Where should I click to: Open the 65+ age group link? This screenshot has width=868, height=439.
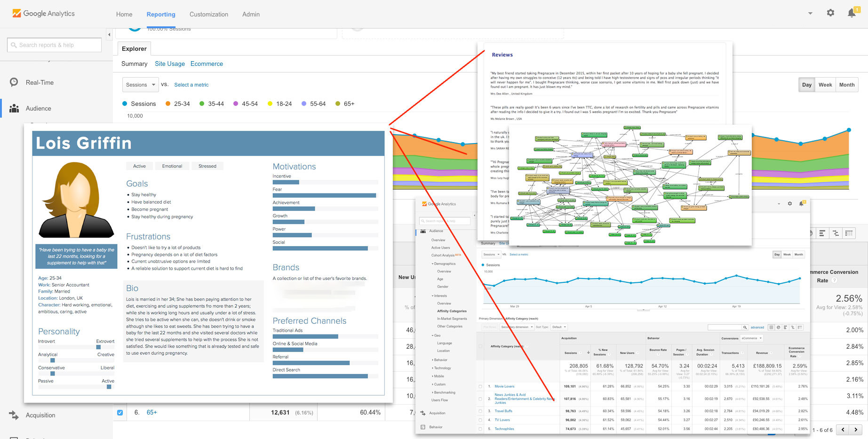tap(152, 412)
